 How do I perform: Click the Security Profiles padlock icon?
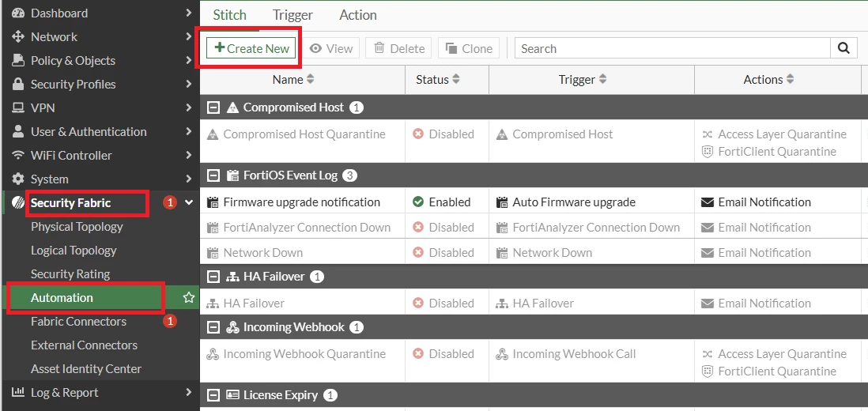18,84
